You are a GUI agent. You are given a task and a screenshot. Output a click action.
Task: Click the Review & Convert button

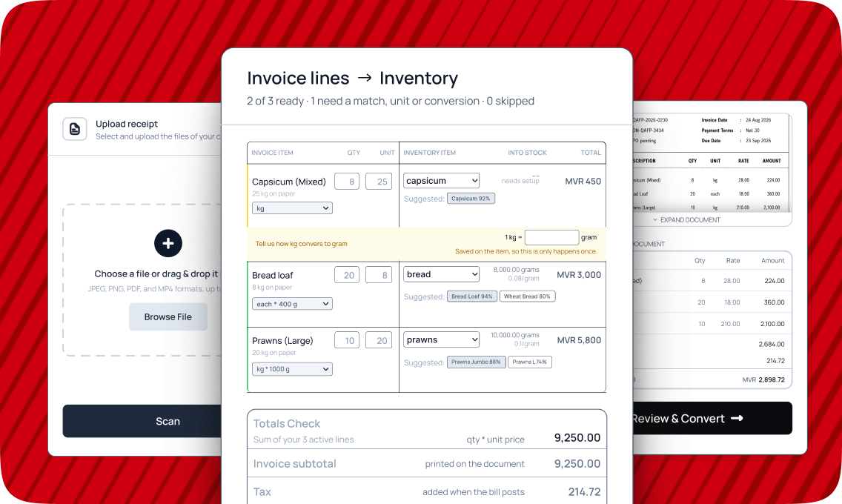point(712,418)
